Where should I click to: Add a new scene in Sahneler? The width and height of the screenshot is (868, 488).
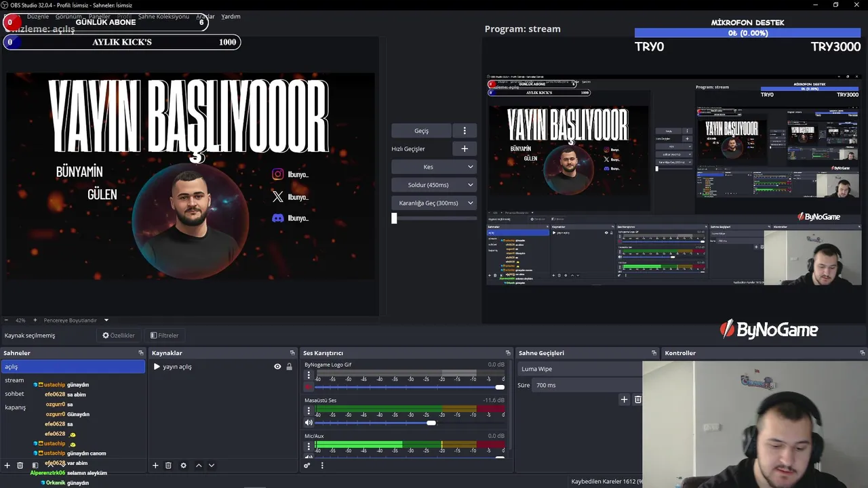click(7, 466)
